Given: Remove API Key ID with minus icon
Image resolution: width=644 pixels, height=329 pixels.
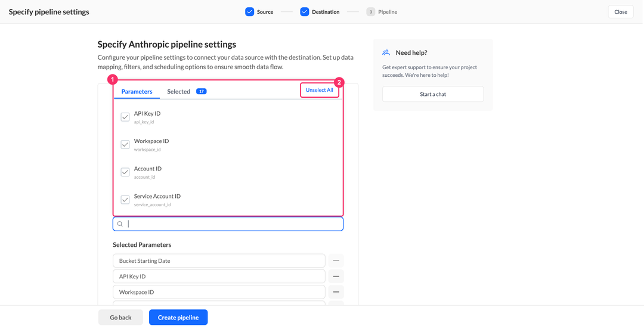Looking at the screenshot, I should coord(336,277).
